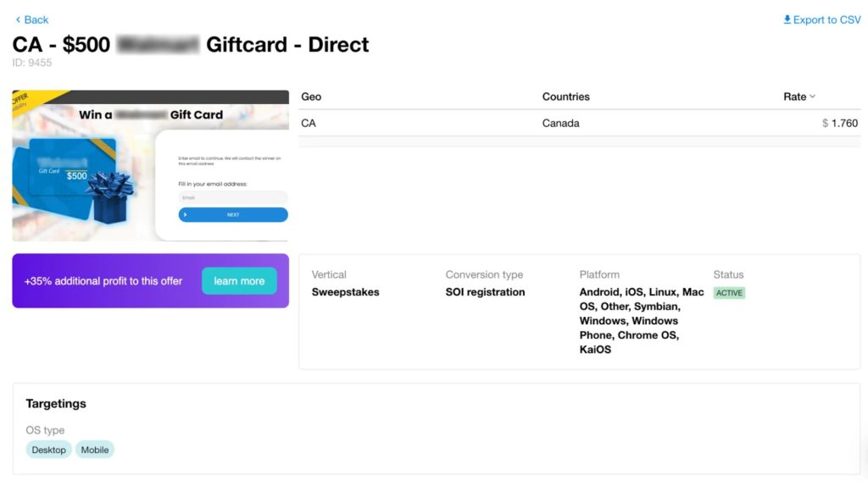The image size is (868, 481).
Task: Click the Export to CSV download icon
Action: pos(787,20)
